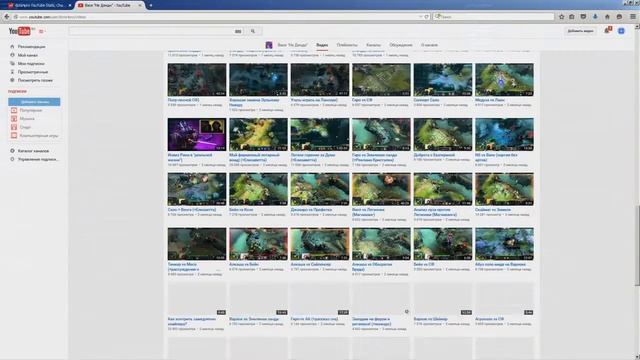640x360 pixels.
Task: Open title link under the purple thumbnail
Action: click(x=190, y=158)
